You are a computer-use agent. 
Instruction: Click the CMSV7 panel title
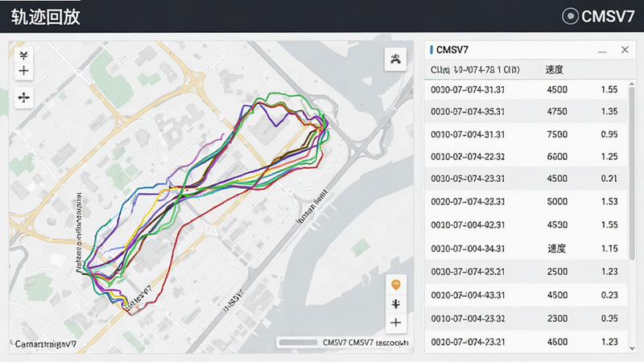point(452,50)
